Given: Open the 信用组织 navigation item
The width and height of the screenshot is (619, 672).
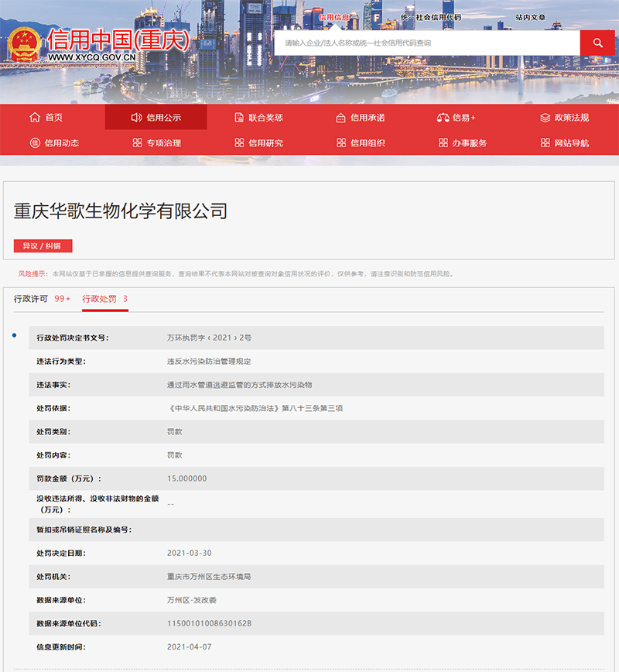Looking at the screenshot, I should [368, 142].
